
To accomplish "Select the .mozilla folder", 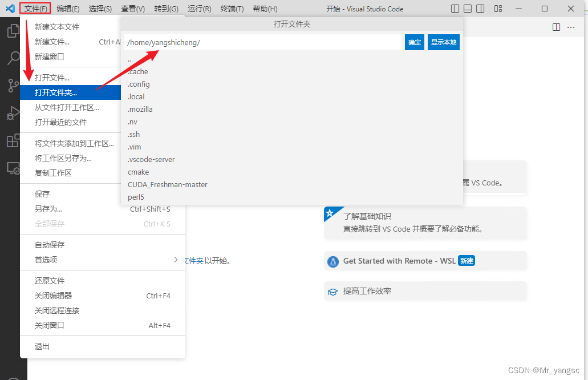I will [x=292, y=109].
